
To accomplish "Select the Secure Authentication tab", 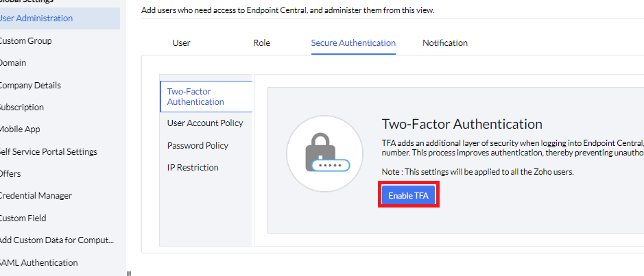I will [353, 42].
